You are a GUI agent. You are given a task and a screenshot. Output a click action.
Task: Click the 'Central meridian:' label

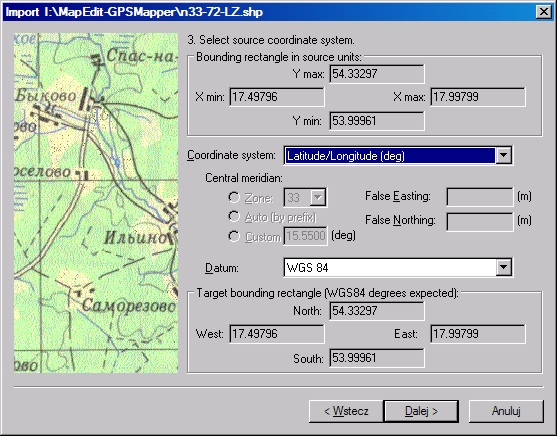click(244, 178)
